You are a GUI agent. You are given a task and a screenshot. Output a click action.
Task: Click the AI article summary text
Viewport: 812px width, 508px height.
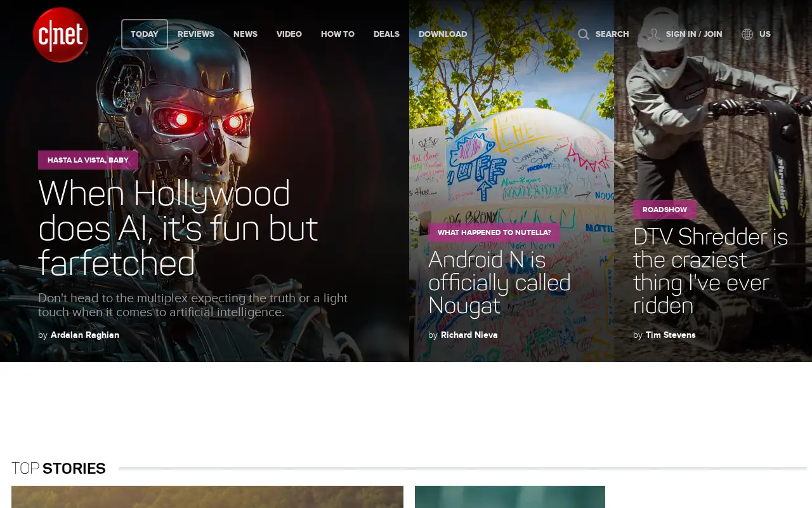193,305
